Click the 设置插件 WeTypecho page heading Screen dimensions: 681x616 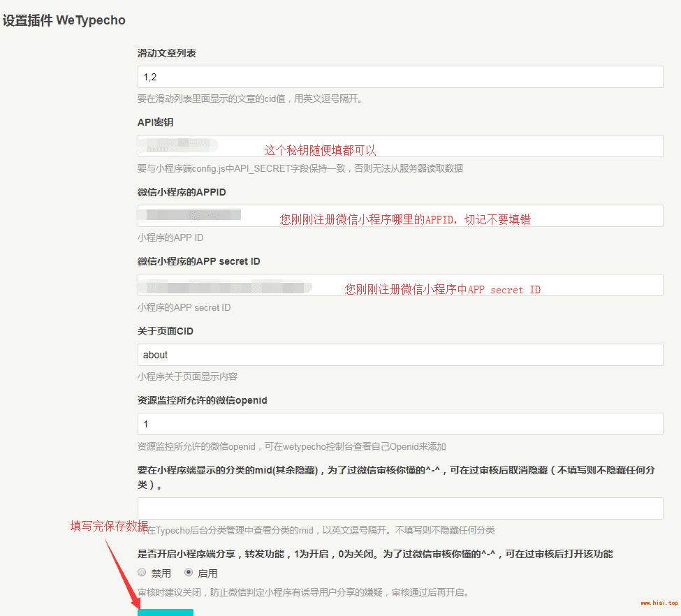[64, 20]
